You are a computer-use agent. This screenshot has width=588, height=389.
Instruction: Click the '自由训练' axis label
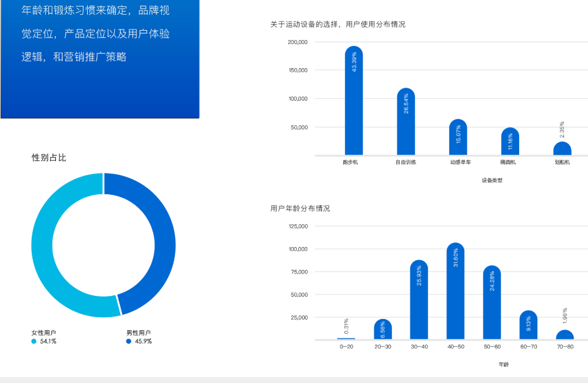tap(406, 162)
